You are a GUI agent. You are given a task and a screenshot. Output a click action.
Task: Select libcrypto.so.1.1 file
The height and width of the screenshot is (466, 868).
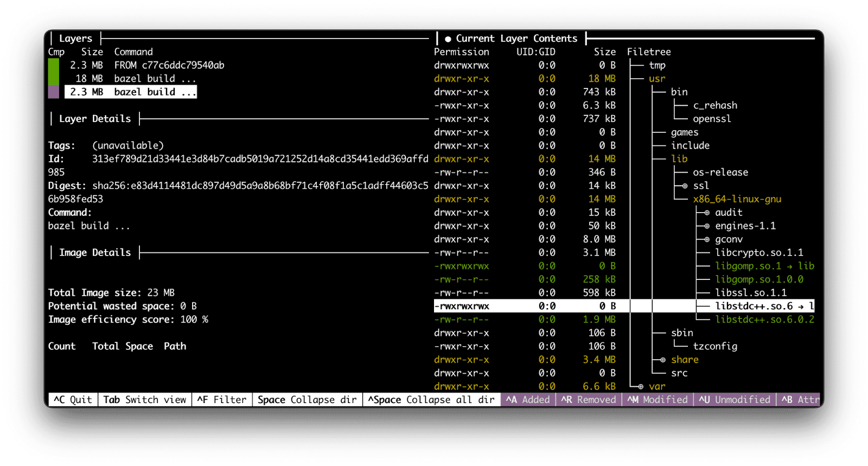[759, 253]
